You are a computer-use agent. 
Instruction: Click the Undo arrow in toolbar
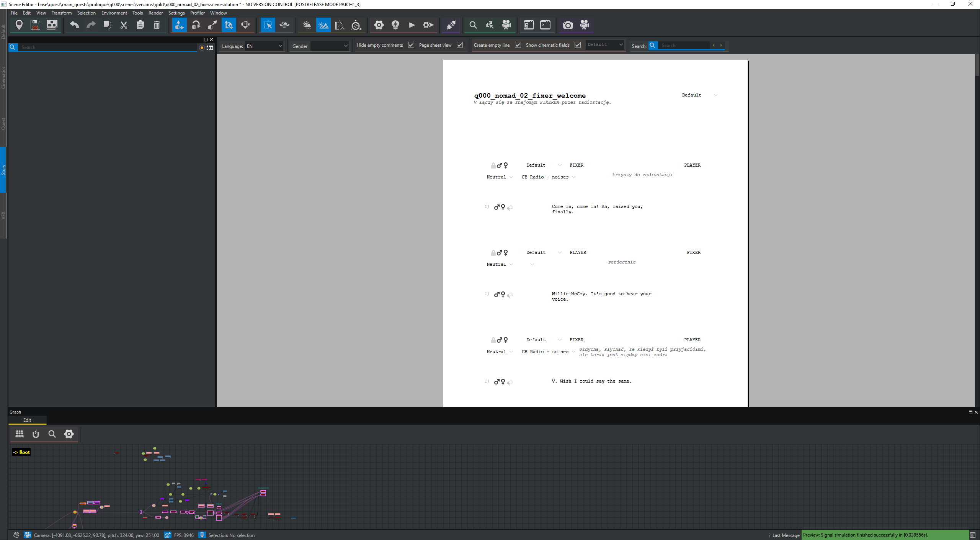(x=74, y=25)
